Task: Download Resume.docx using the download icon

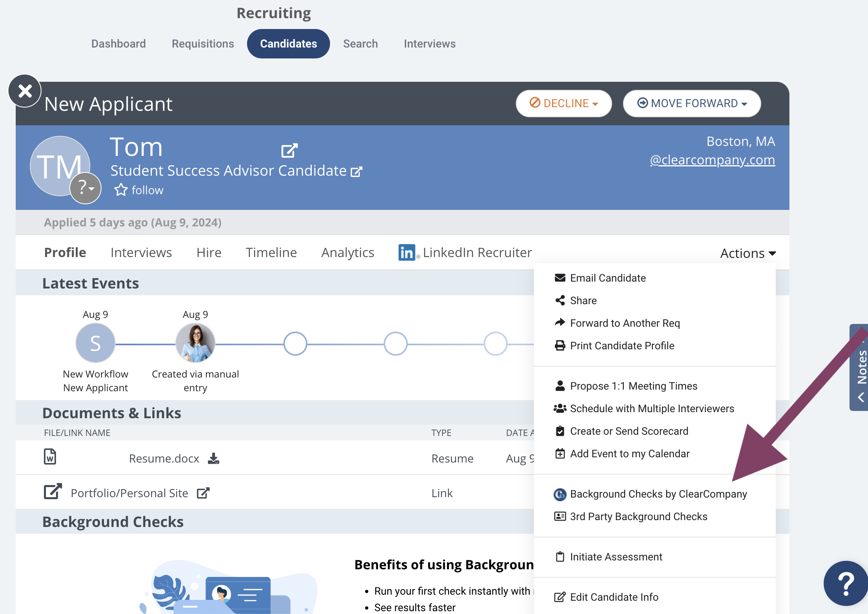Action: click(x=214, y=458)
